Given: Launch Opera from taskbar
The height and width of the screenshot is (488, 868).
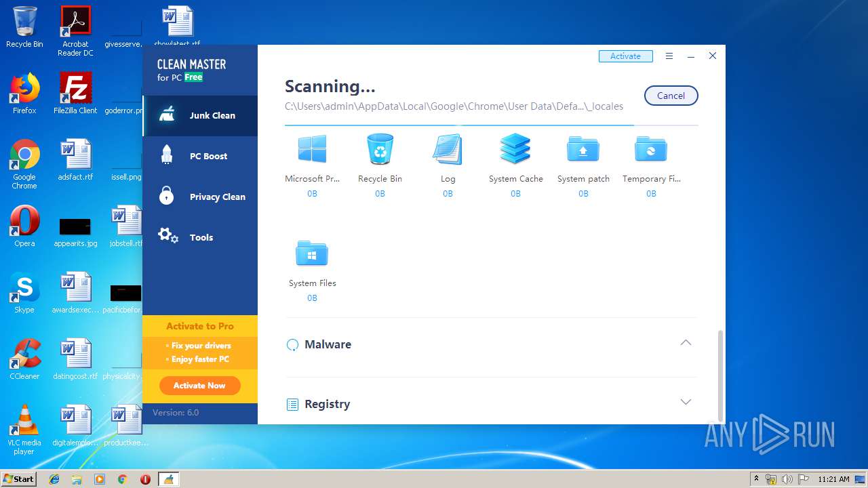Looking at the screenshot, I should pos(145,479).
